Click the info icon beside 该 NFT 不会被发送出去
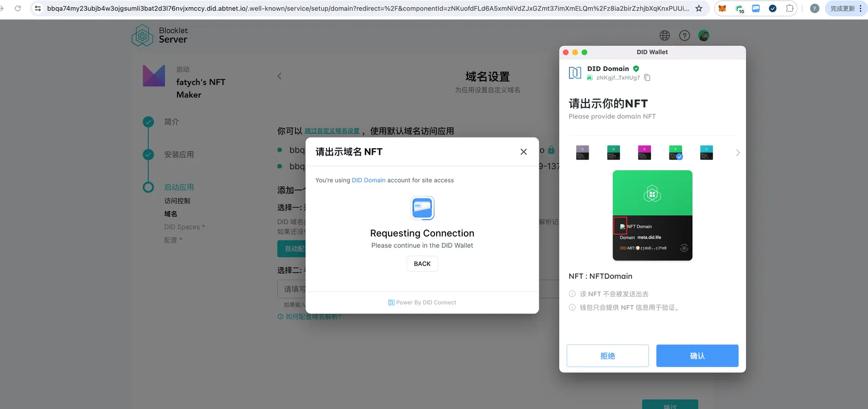 pos(572,294)
